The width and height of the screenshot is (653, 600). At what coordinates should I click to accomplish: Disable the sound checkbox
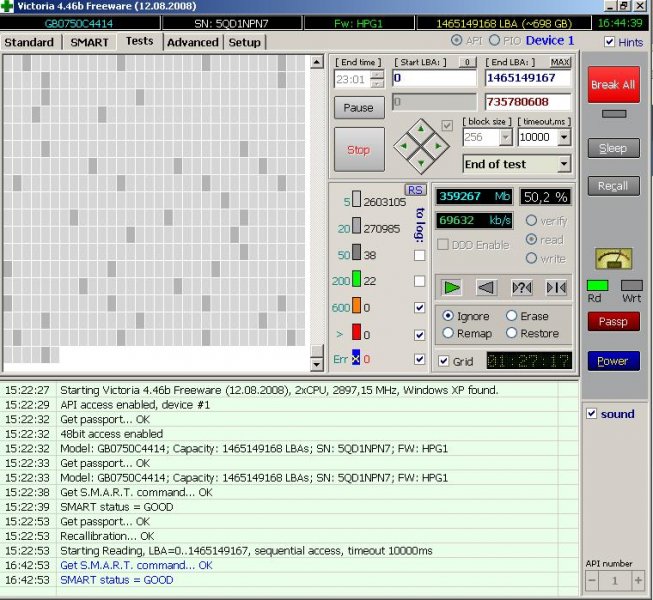coord(591,414)
